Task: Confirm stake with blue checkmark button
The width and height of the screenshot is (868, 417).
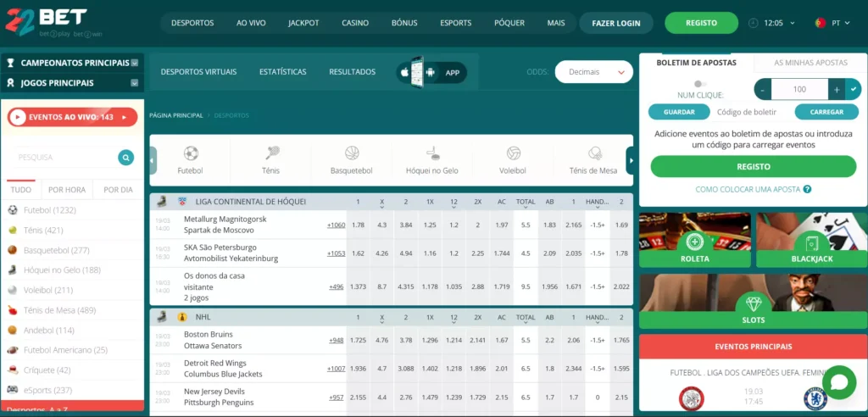Action: 853,89
